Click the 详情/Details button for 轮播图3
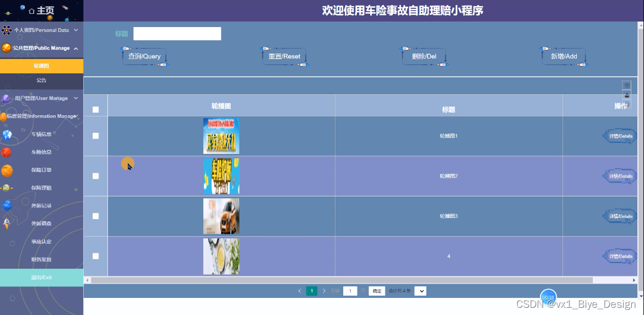 [620, 216]
